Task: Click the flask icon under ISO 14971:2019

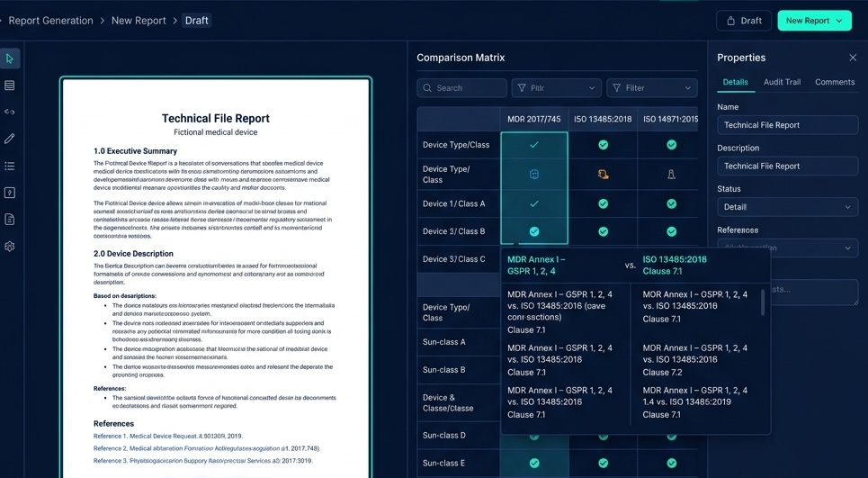Action: pyautogui.click(x=672, y=175)
